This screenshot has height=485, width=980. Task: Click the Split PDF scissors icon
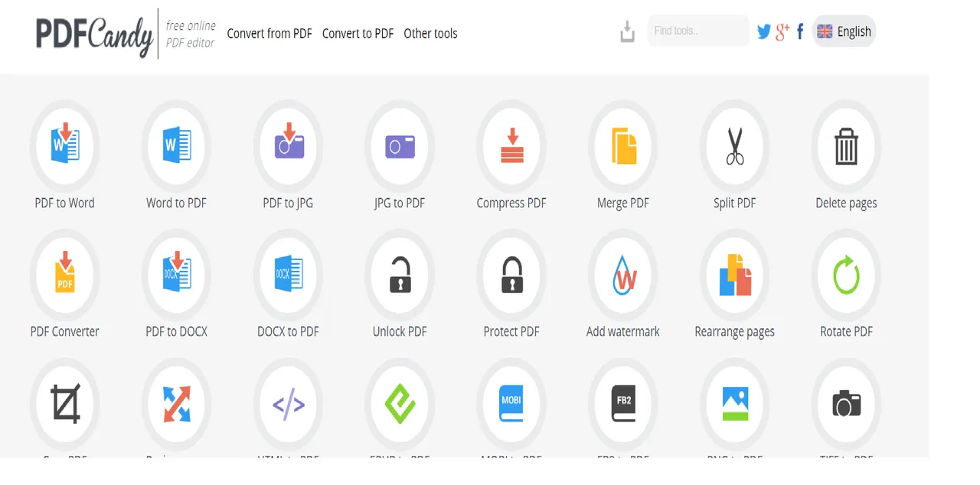[x=735, y=146]
